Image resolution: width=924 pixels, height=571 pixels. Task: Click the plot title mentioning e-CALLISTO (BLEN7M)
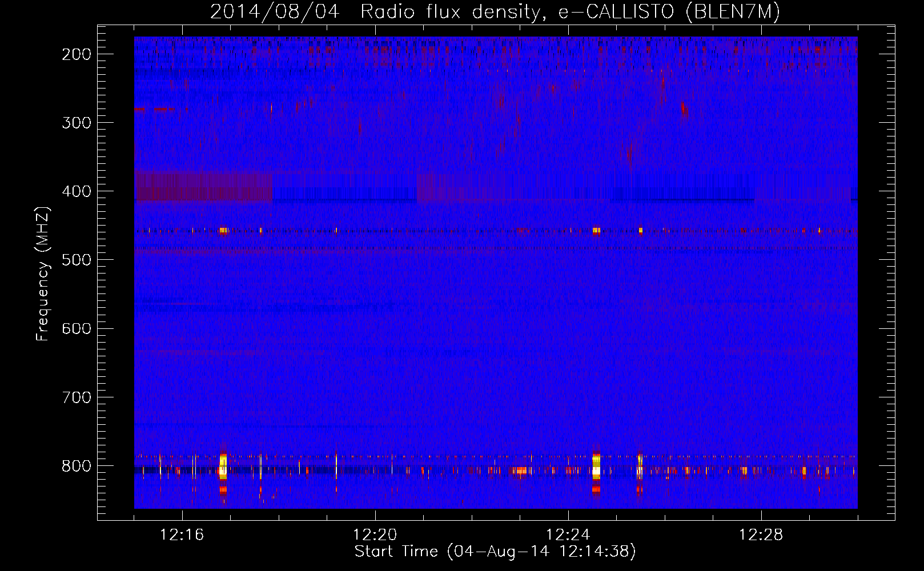[495, 12]
